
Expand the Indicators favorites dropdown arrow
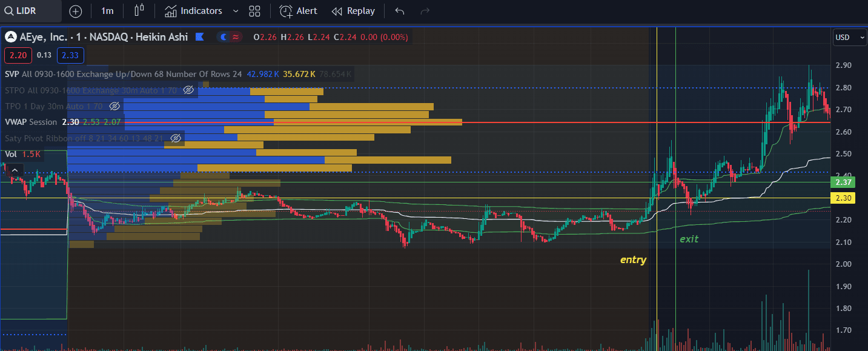236,11
